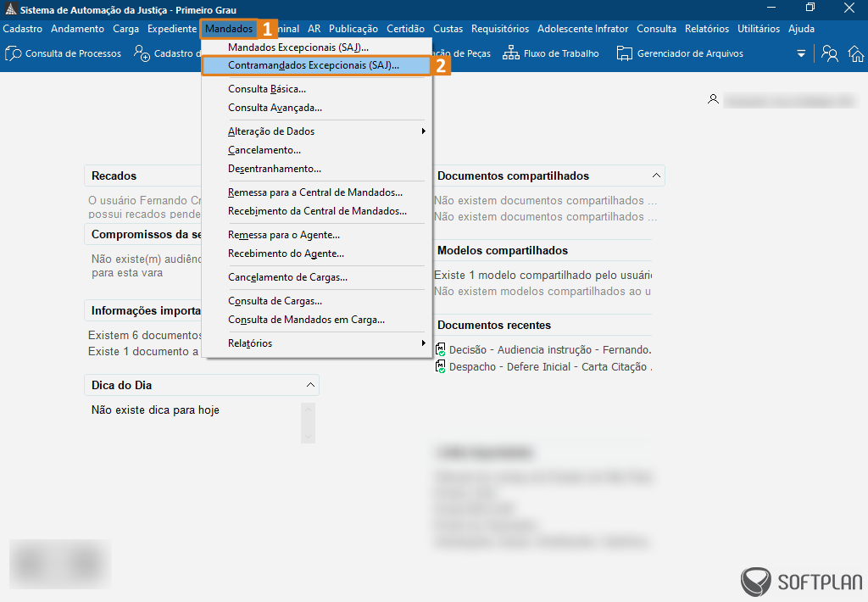The height and width of the screenshot is (602, 868).
Task: Select Desentranhamento menu entry
Action: [316, 169]
